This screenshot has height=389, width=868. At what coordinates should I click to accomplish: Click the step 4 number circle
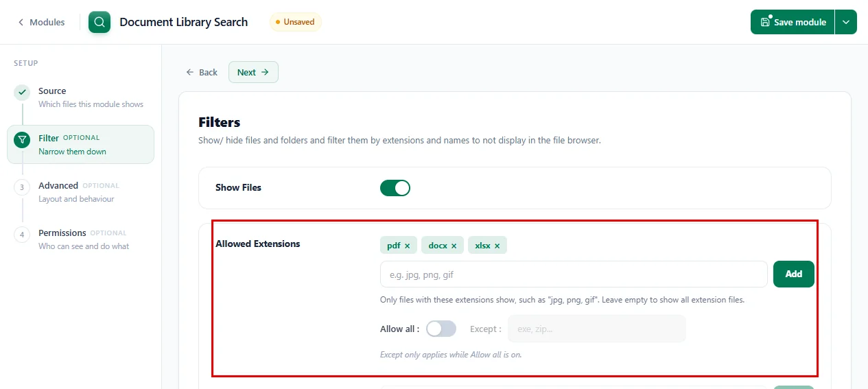22,235
